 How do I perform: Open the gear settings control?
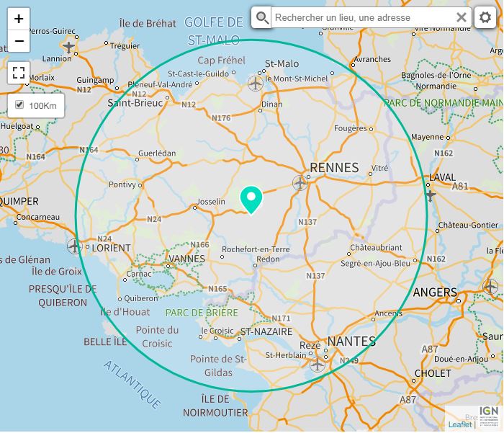coord(485,17)
